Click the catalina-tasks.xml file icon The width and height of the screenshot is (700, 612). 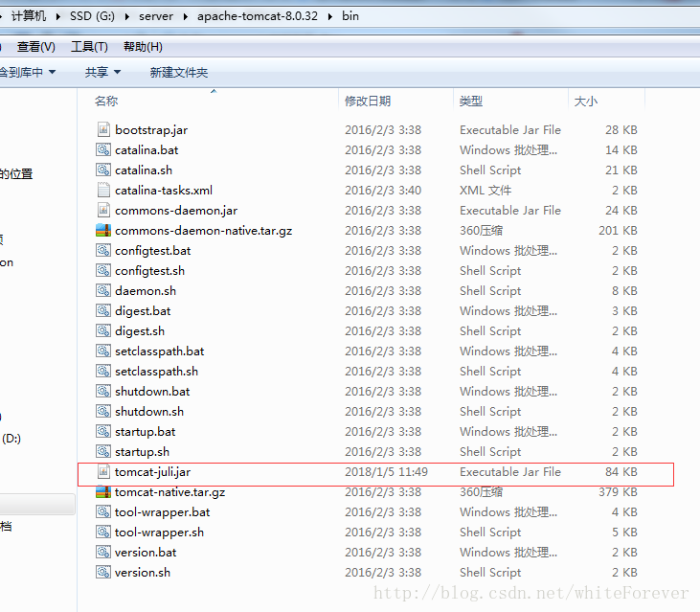103,190
